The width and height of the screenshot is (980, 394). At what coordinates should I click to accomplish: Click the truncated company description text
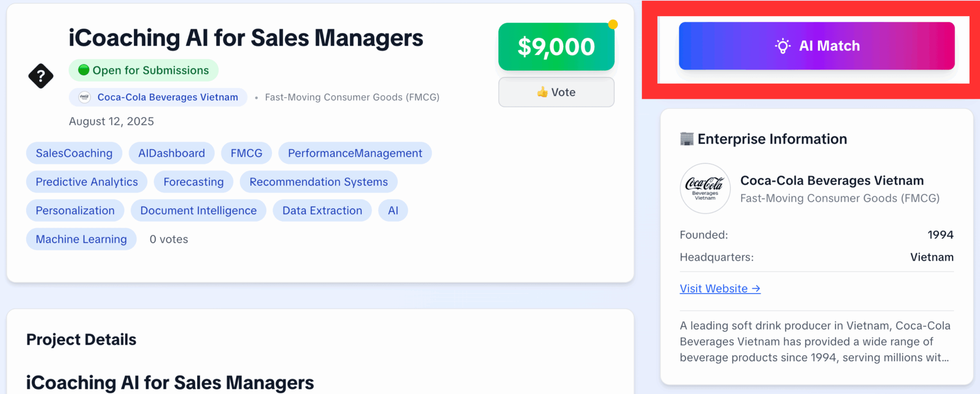815,342
